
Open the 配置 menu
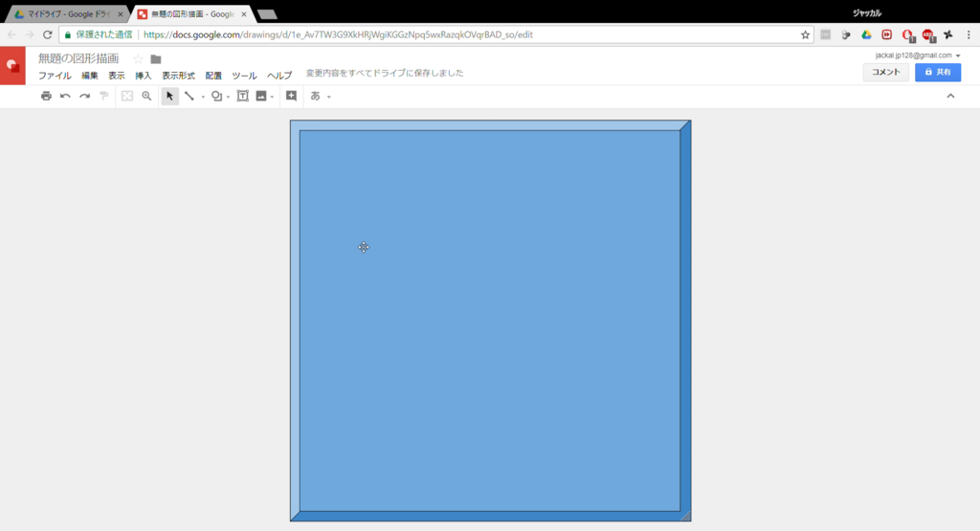(x=213, y=76)
